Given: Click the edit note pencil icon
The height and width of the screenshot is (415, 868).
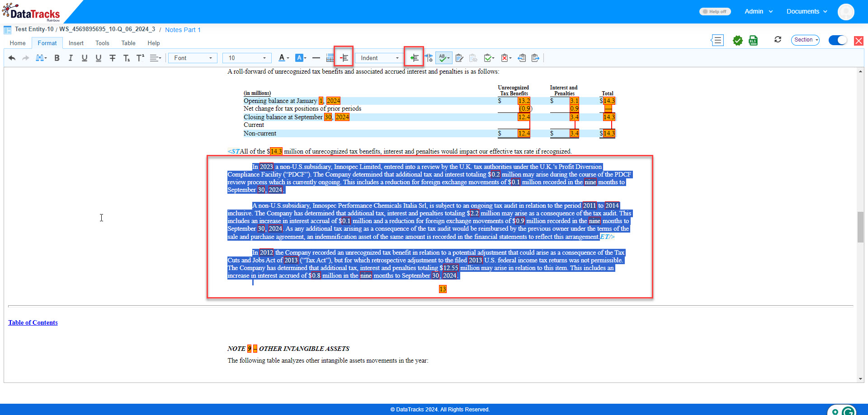Looking at the screenshot, I should click(459, 58).
